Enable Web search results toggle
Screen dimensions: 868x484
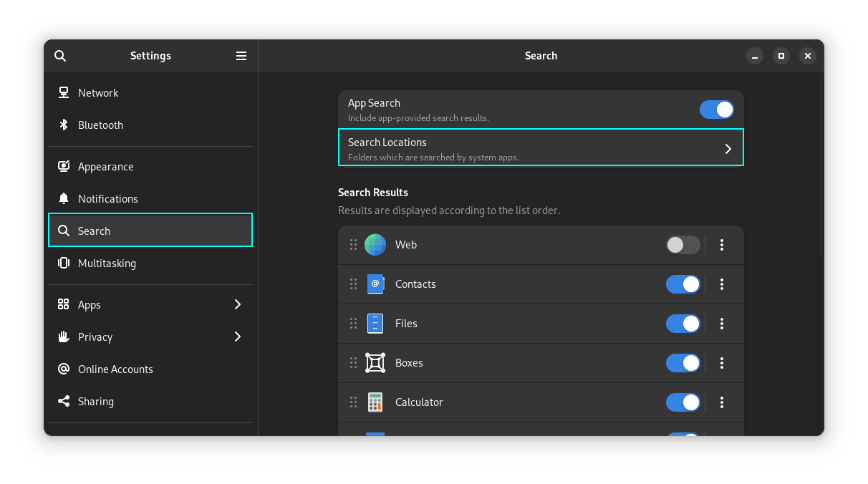tap(683, 245)
